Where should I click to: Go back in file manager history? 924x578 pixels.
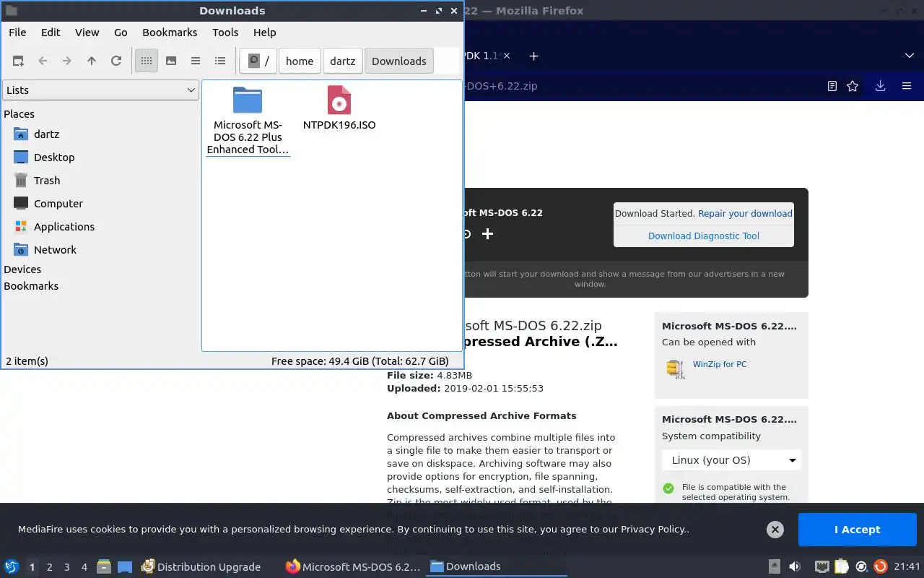[43, 61]
